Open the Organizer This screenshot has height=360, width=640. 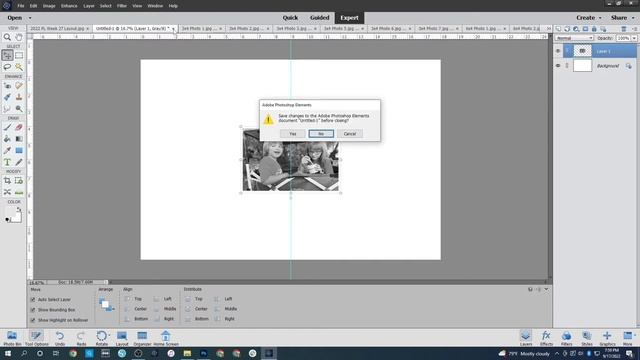click(142, 338)
